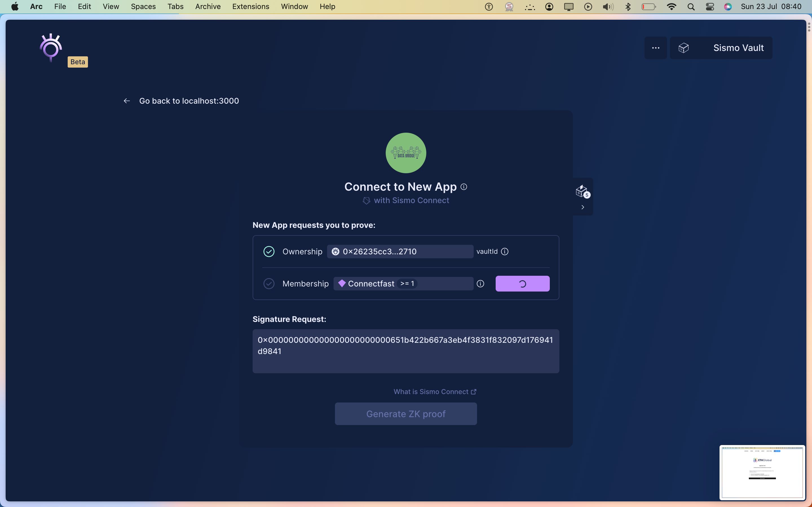
Task: Click the spinning loader on Connectfast
Action: click(522, 283)
